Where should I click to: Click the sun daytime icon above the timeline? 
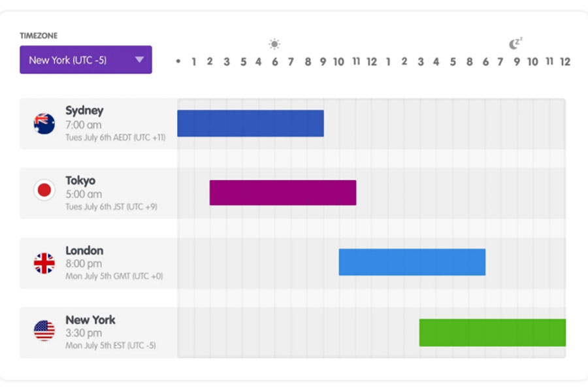274,44
